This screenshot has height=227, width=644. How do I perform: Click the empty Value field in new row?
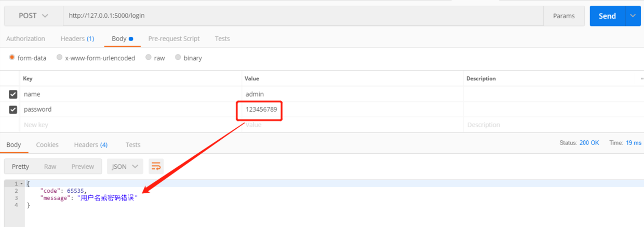click(352, 125)
